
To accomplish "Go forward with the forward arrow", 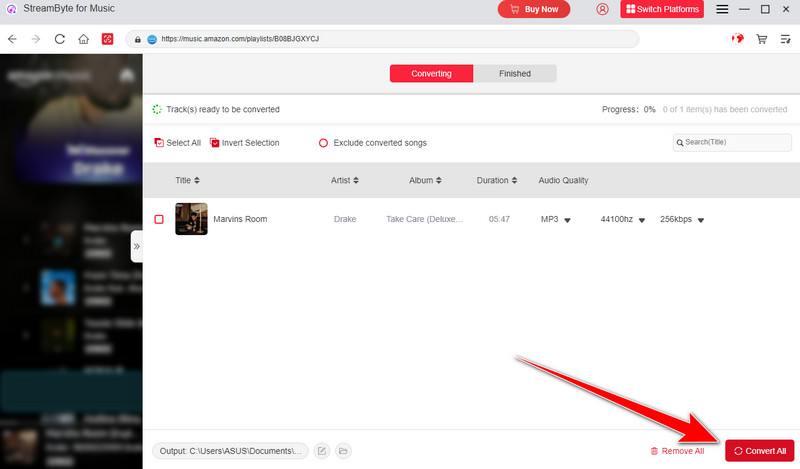I will point(36,39).
